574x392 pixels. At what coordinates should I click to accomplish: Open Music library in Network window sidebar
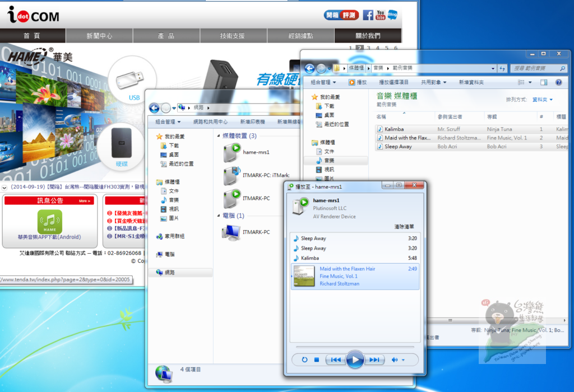pyautogui.click(x=170, y=200)
